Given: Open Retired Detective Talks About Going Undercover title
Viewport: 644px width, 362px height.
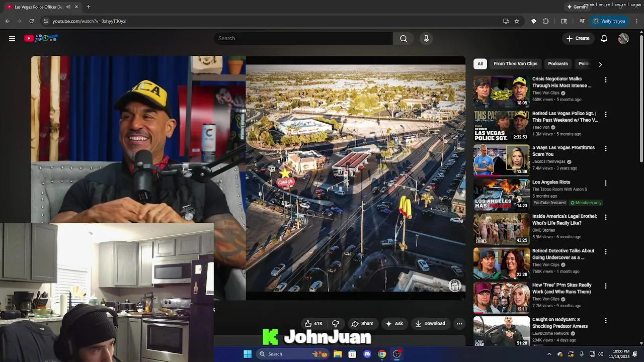Looking at the screenshot, I should point(563,254).
